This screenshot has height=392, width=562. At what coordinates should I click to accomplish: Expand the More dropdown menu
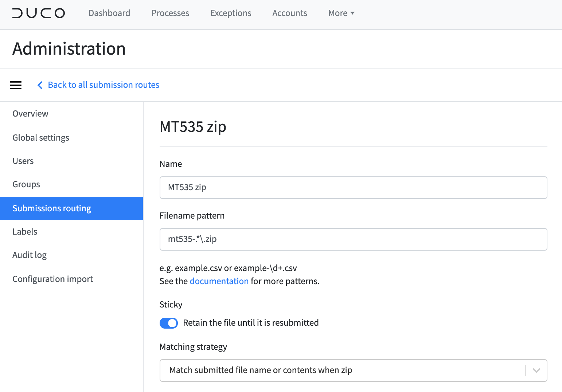pyautogui.click(x=342, y=13)
